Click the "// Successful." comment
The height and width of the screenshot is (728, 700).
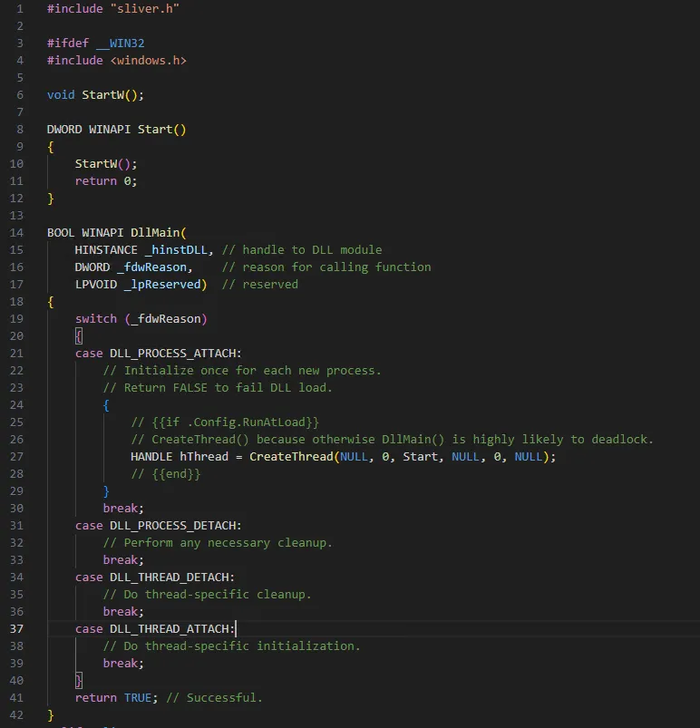214,698
